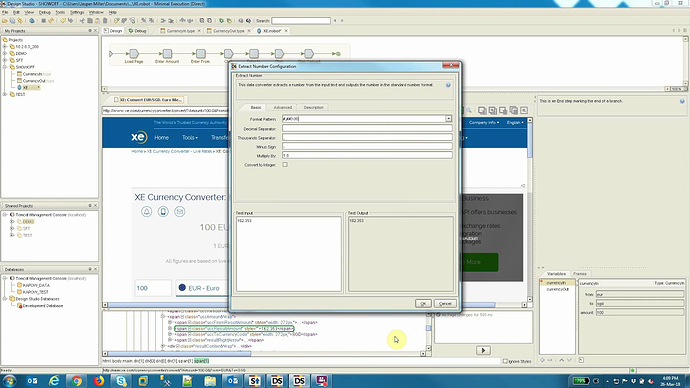
Task: Click the blue globe toolbar icon
Action: click(x=32, y=21)
